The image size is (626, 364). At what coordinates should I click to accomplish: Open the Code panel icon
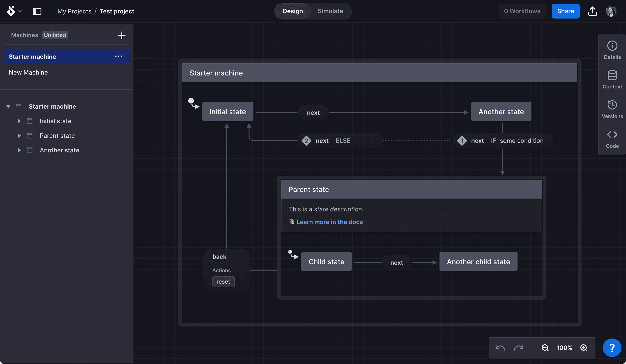tap(612, 135)
